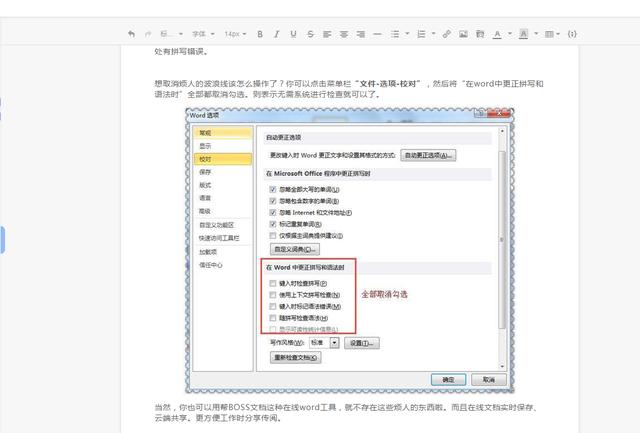Viewport: 640px width, 433px height.
Task: Check 键入时标记语法错误 checkbox
Action: pos(273,306)
